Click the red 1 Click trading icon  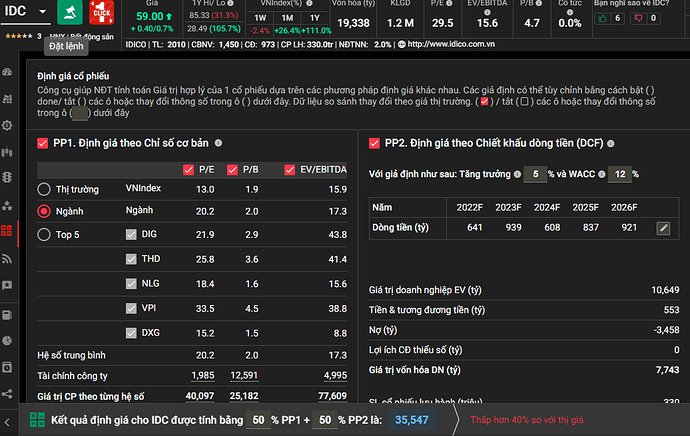tap(101, 13)
